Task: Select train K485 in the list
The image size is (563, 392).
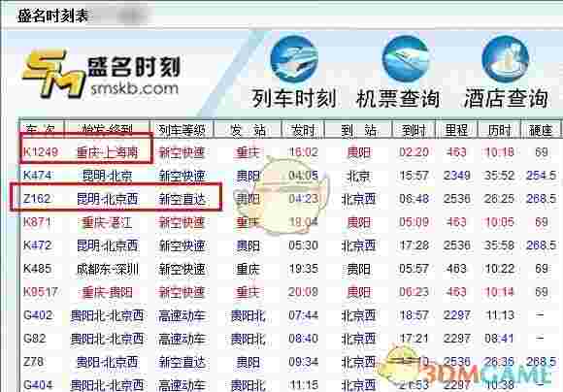Action: (37, 269)
